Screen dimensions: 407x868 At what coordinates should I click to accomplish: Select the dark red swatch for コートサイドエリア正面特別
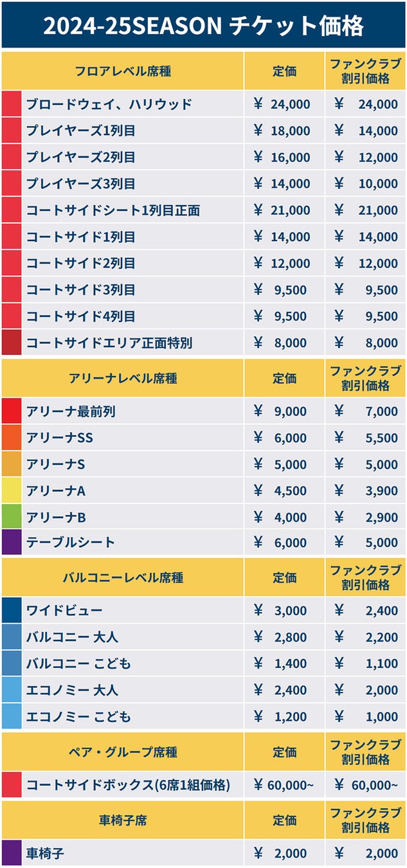pos(12,343)
